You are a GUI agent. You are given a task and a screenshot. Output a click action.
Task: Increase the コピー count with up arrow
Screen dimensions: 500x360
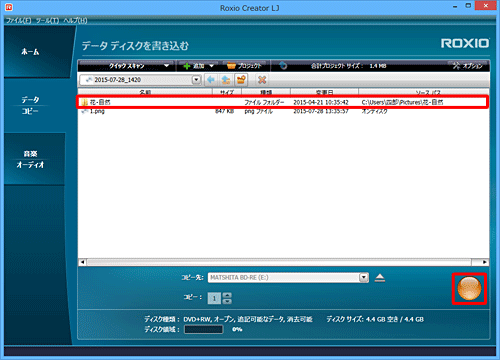tap(227, 295)
